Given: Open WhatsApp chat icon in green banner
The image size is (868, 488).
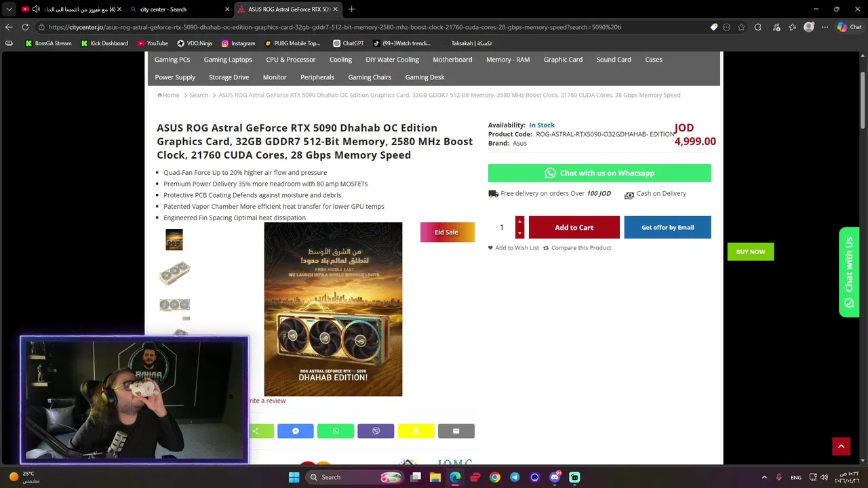Looking at the screenshot, I should (550, 173).
